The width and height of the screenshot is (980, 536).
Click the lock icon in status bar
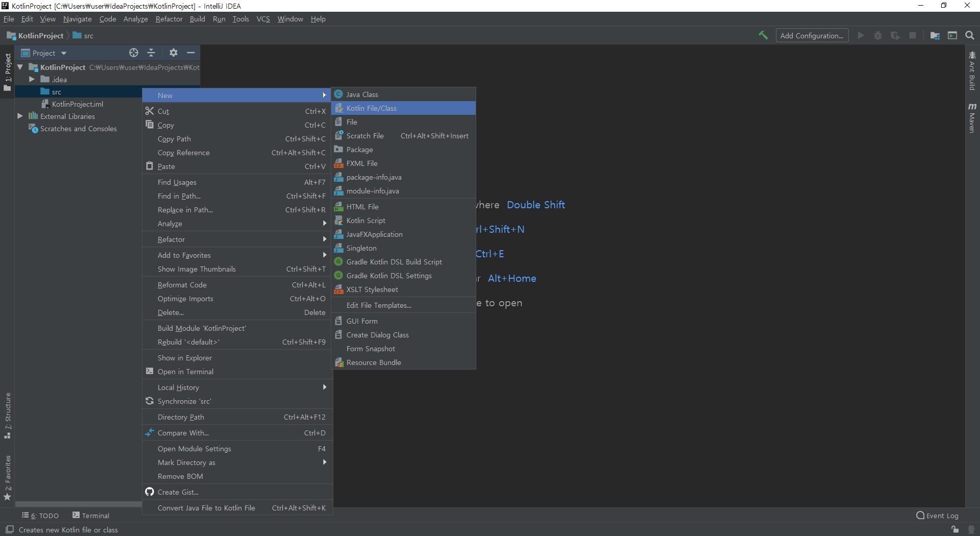coord(955,529)
